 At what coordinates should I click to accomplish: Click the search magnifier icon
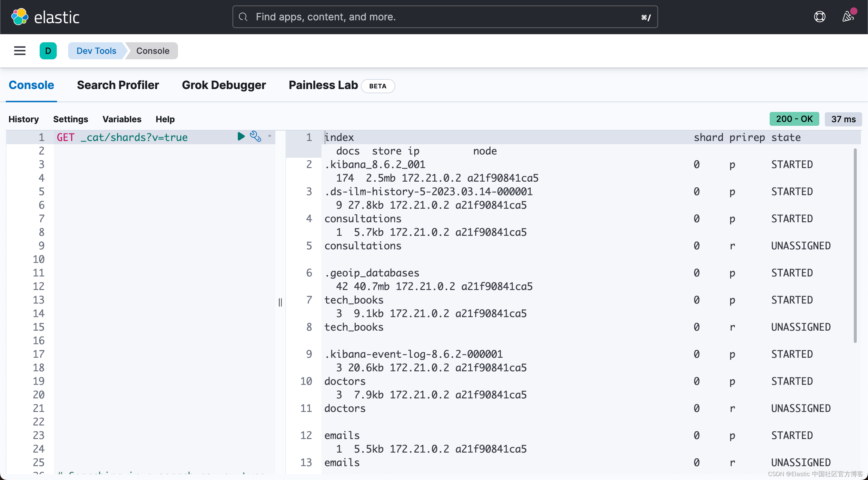click(x=243, y=17)
